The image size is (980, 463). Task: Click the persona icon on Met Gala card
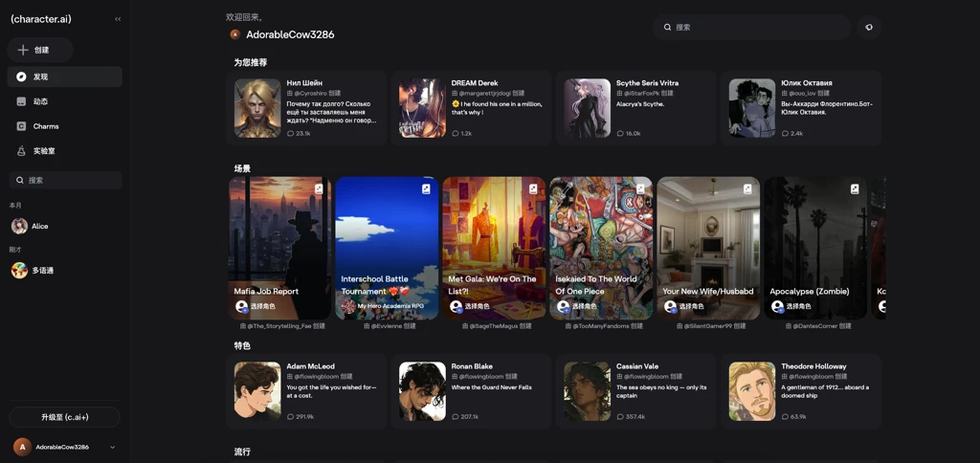pos(456,306)
